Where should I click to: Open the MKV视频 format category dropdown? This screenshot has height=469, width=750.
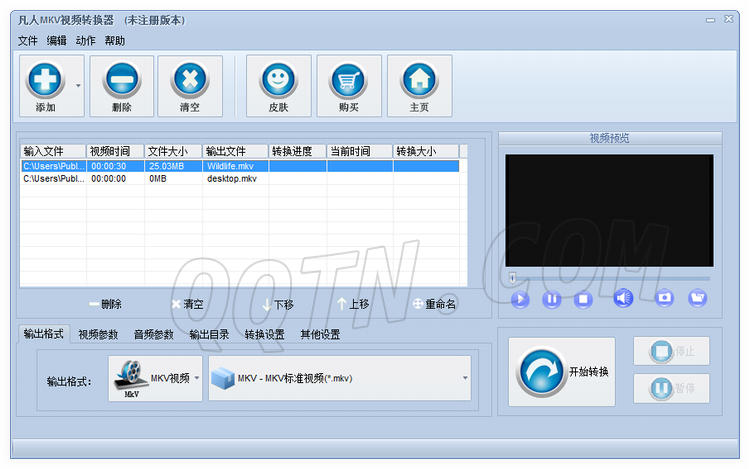coord(155,379)
